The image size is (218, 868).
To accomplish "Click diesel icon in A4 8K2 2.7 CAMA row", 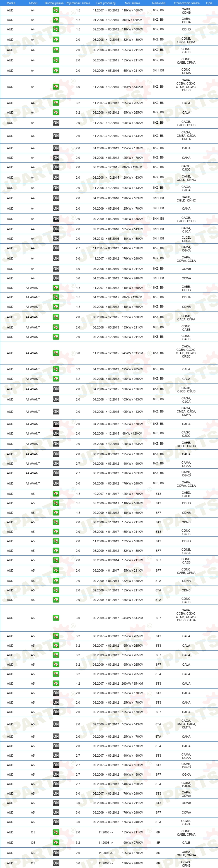I will click(x=56, y=248).
